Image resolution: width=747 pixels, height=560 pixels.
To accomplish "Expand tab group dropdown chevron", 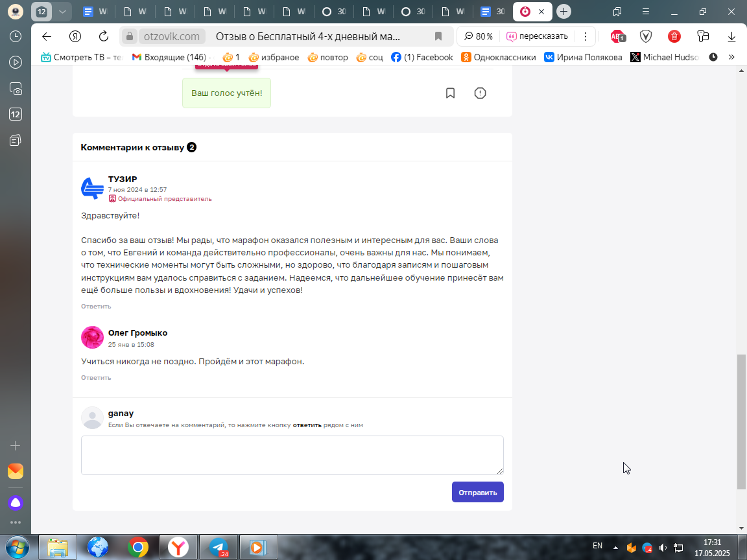I will 62,12.
